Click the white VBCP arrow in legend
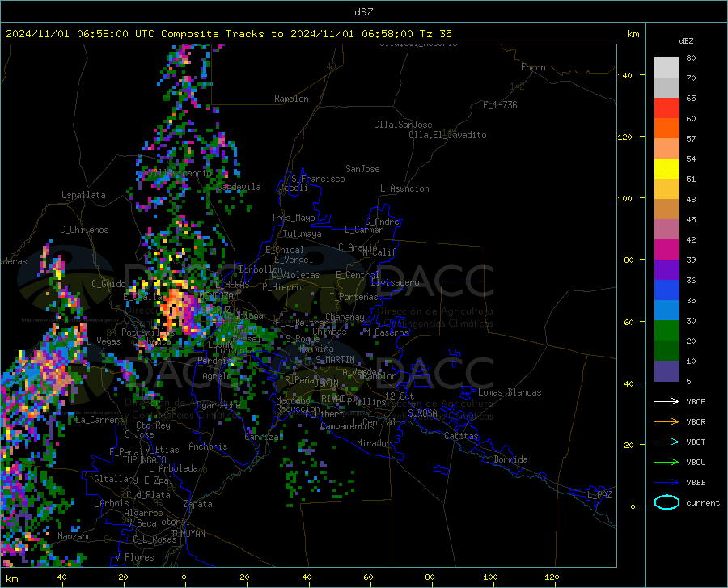728x588 pixels. click(x=667, y=401)
